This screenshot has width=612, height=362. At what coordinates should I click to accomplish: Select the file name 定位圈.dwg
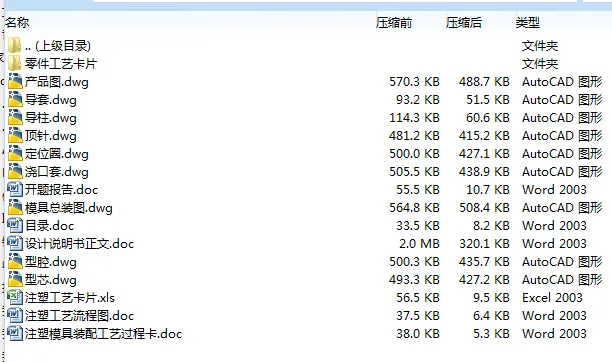click(57, 153)
